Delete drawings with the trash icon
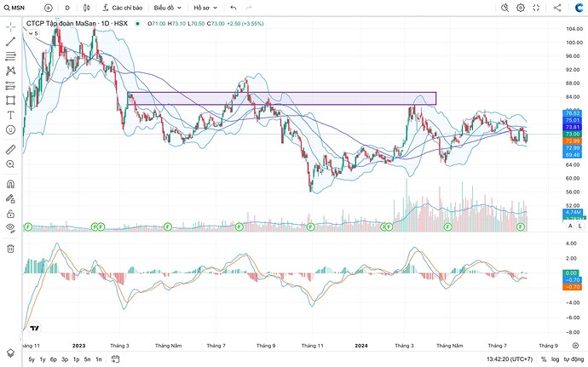588x367 pixels. (x=11, y=248)
